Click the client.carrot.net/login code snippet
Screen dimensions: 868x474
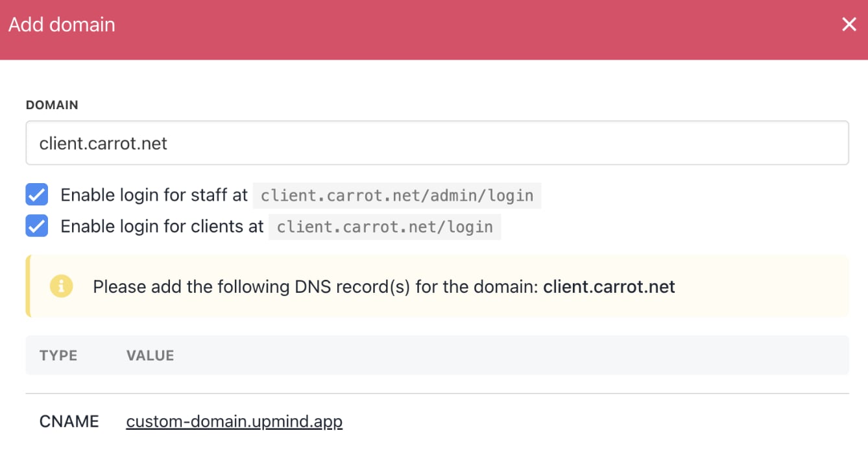[x=385, y=227]
